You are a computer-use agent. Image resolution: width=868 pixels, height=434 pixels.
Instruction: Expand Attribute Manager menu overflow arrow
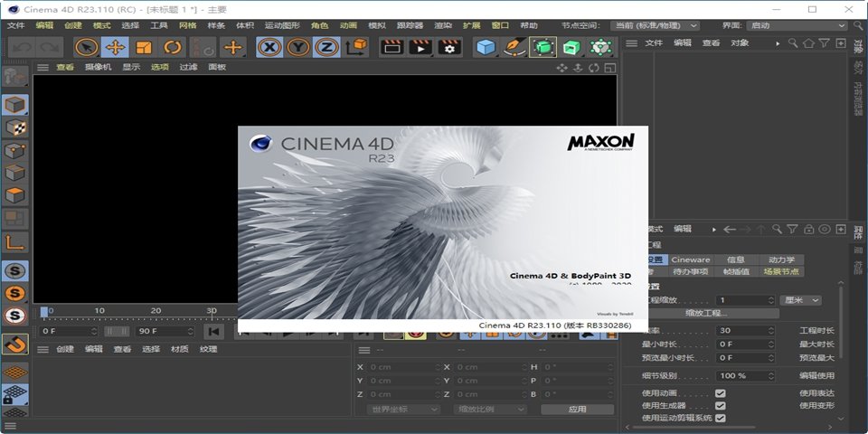(714, 229)
